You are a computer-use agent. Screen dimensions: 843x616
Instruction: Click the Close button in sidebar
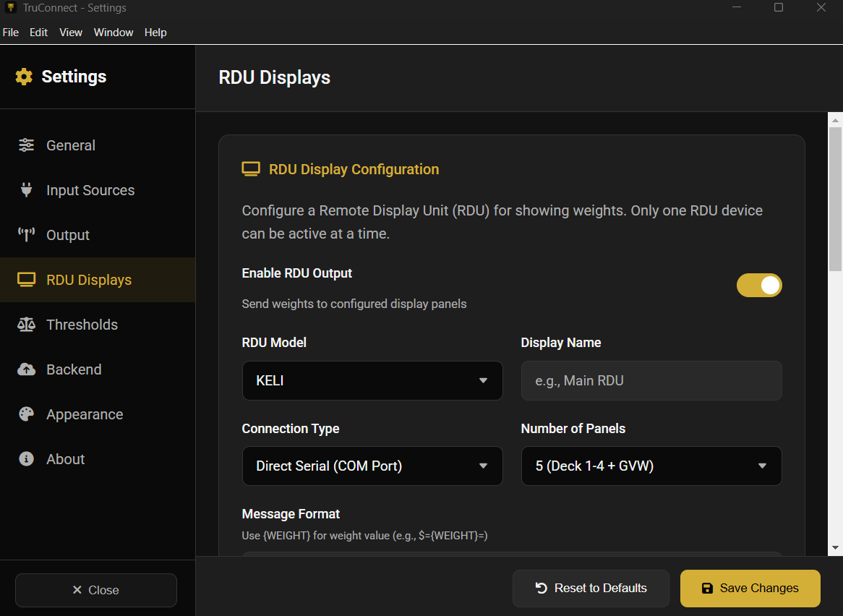point(95,590)
